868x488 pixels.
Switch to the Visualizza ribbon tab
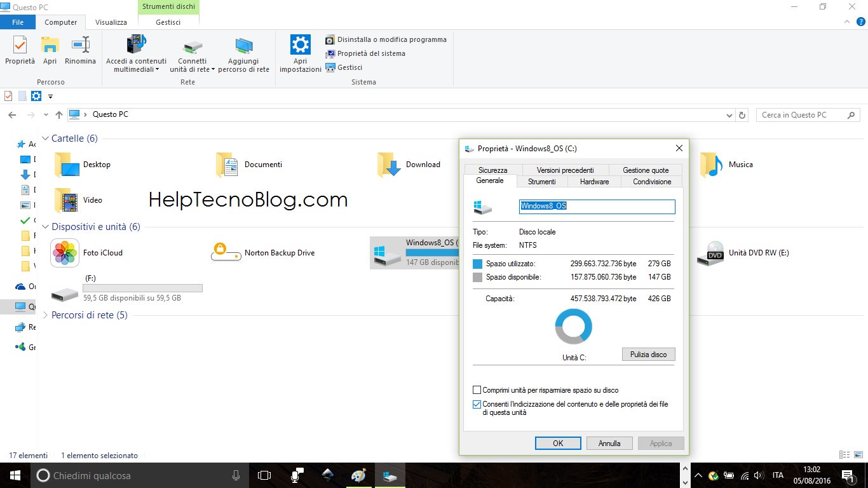(x=111, y=22)
